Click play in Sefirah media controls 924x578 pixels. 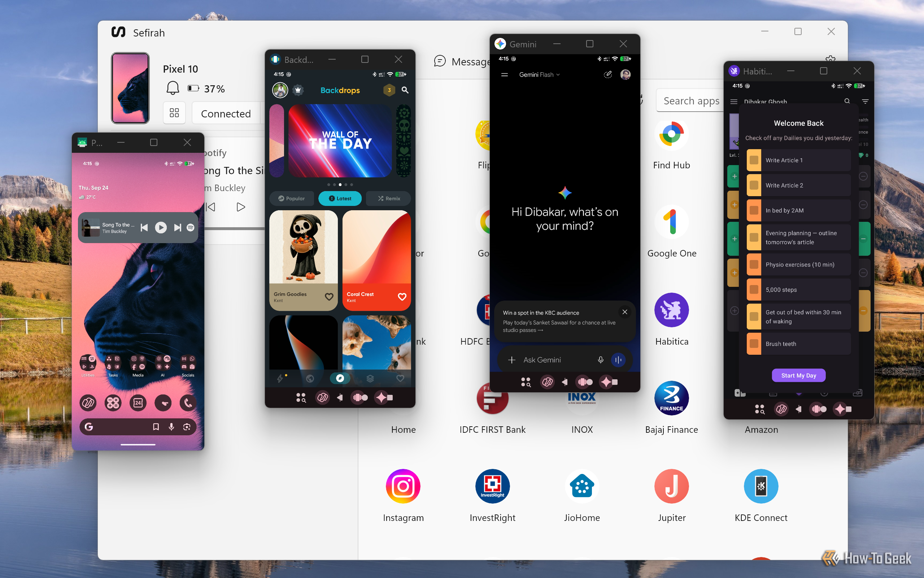point(240,207)
